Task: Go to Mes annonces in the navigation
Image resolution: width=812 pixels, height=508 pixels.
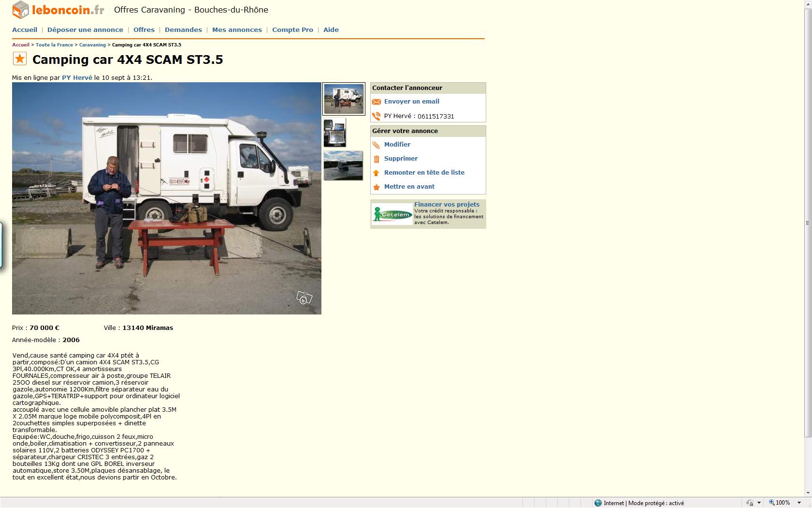Action: click(x=237, y=30)
